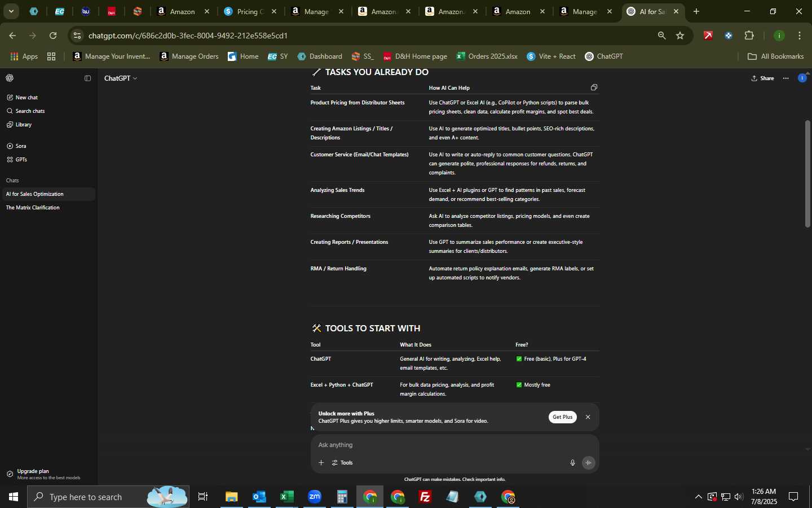Open the conversation options ellipsis menu

pos(786,78)
